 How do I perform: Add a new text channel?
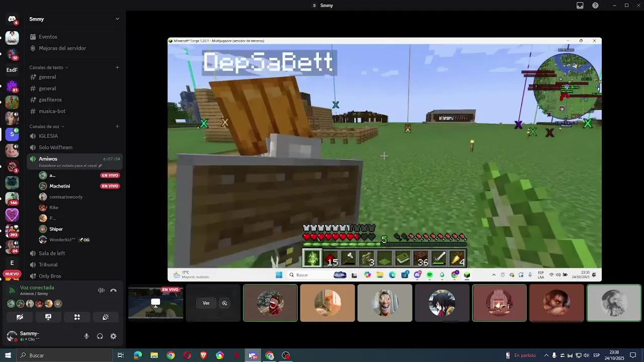(117, 67)
